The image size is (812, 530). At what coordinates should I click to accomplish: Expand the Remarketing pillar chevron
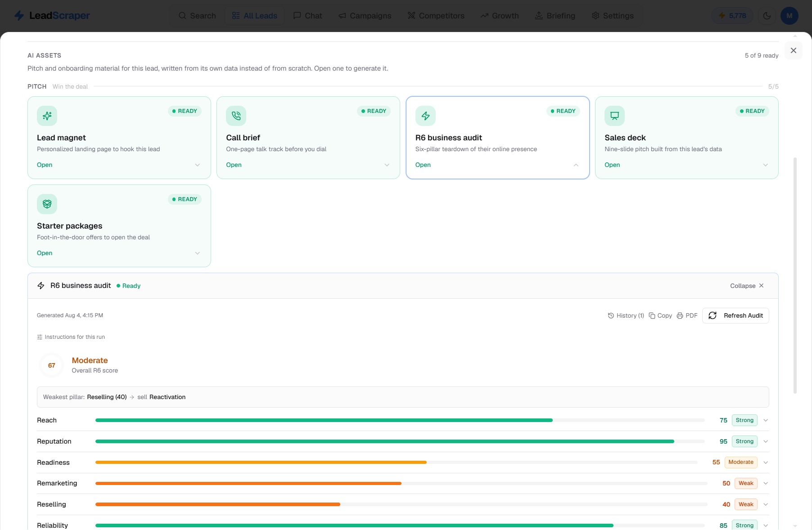point(766,483)
